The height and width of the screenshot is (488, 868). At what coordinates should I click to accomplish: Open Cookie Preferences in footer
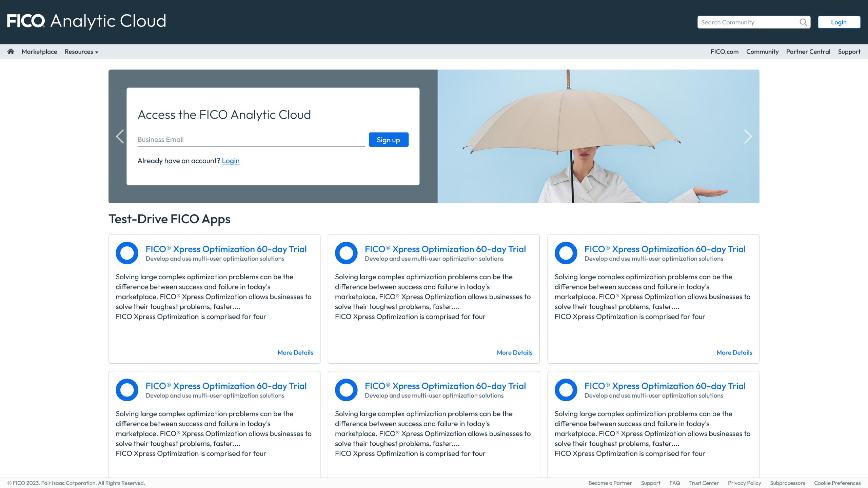tap(837, 483)
